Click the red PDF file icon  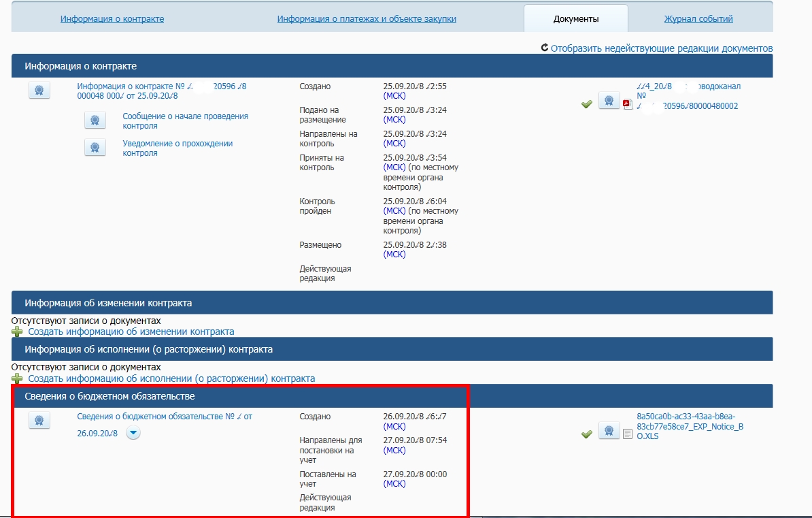[x=628, y=104]
